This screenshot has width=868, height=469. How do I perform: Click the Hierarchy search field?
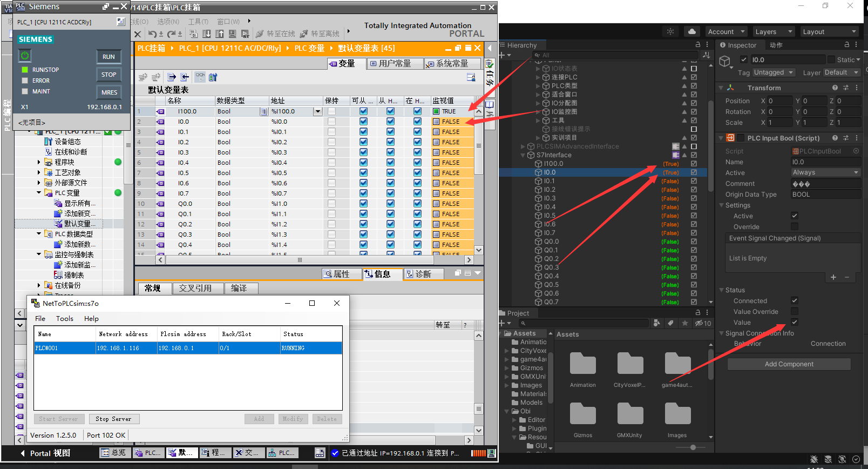click(x=615, y=55)
